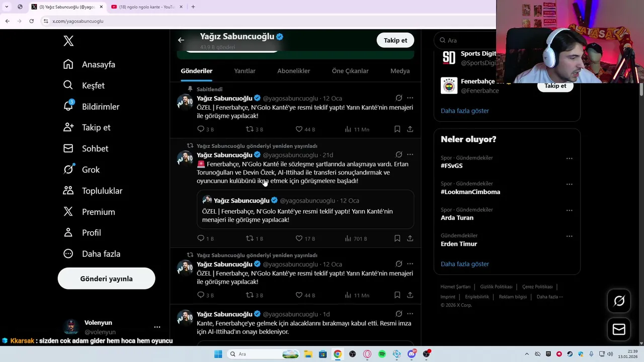
Task: Open options dots for Arda Turan trend
Action: (x=569, y=210)
